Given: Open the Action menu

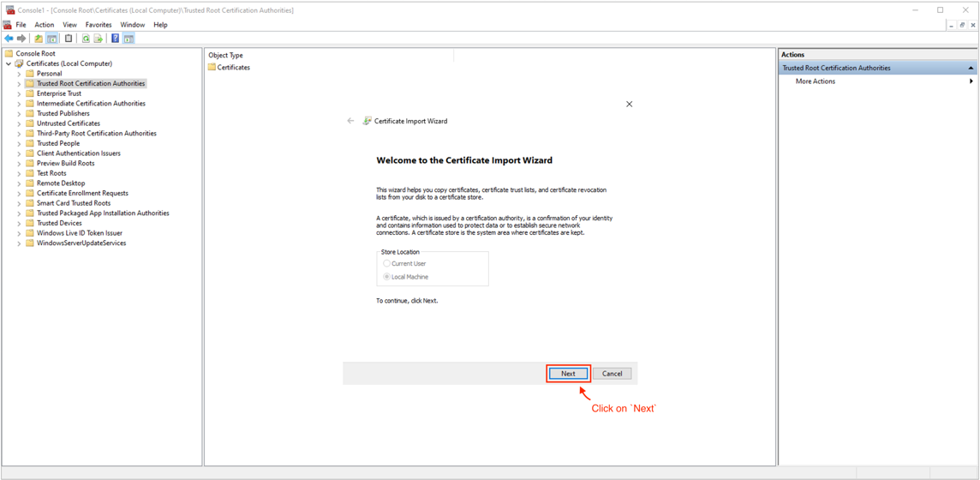Looking at the screenshot, I should 45,25.
